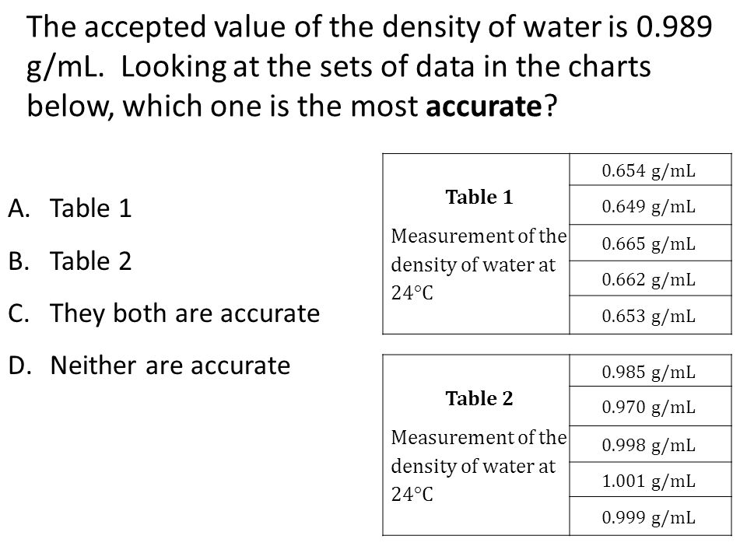
Task: Click the Table 1 heading
Action: coord(479,197)
